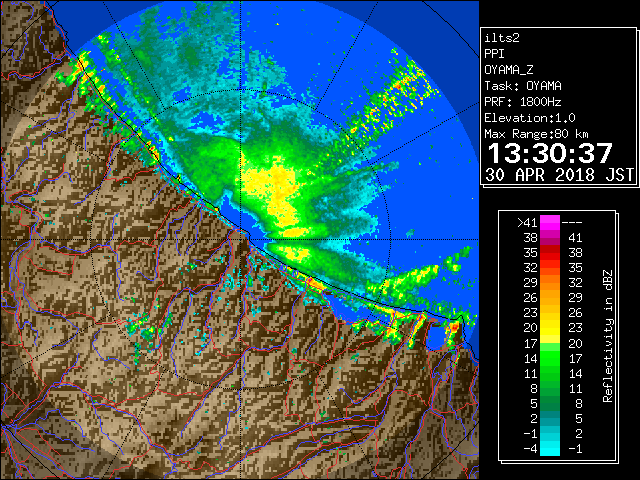Click the 'Task: OYAMA' line
This screenshot has height=480, width=640.
[x=523, y=86]
